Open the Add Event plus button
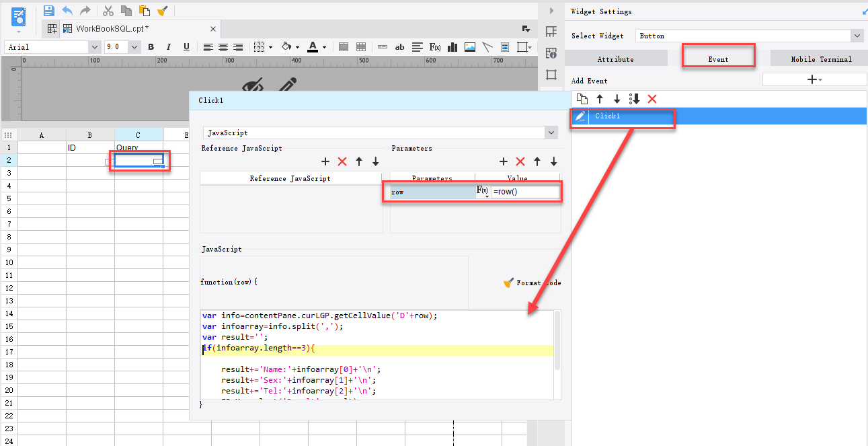The height and width of the screenshot is (446, 868). click(813, 79)
